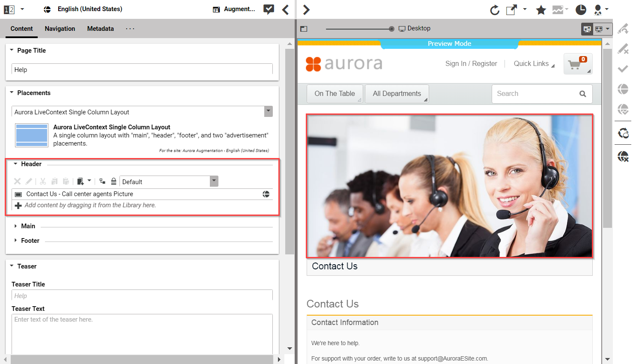The image size is (633, 364).
Task: Click inside the Teaser Title input field
Action: (142, 295)
